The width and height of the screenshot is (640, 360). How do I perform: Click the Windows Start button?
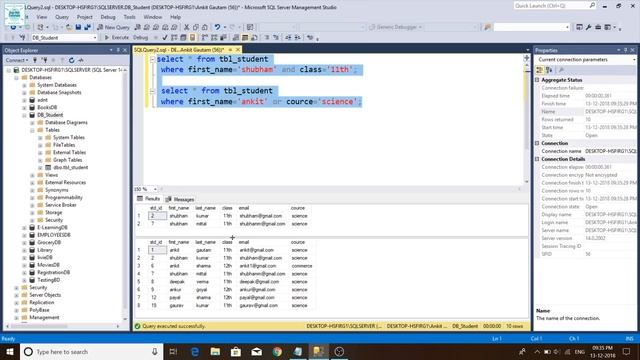coord(10,351)
